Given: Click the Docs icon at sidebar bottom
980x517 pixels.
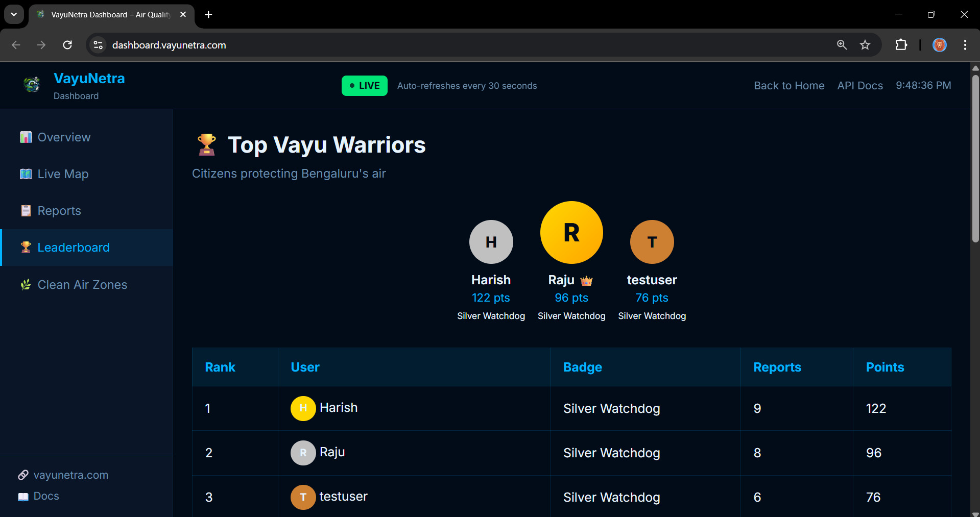Looking at the screenshot, I should click(x=22, y=496).
